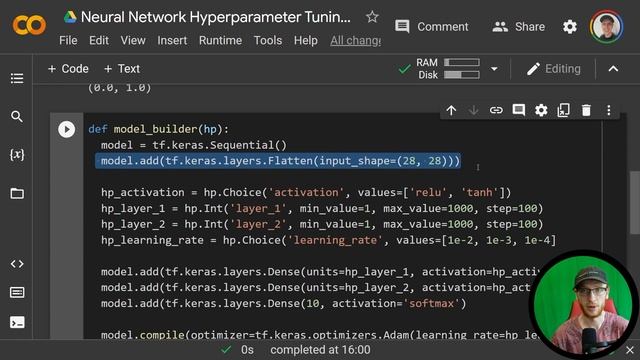The image size is (640, 360).
Task: Click the vertical scrollbar thumb
Action: (x=635, y=202)
